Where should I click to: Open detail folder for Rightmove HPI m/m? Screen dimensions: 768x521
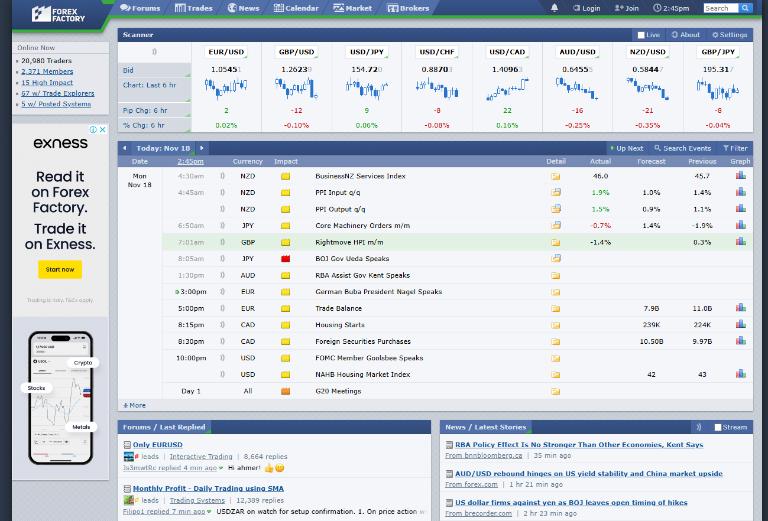(x=555, y=242)
